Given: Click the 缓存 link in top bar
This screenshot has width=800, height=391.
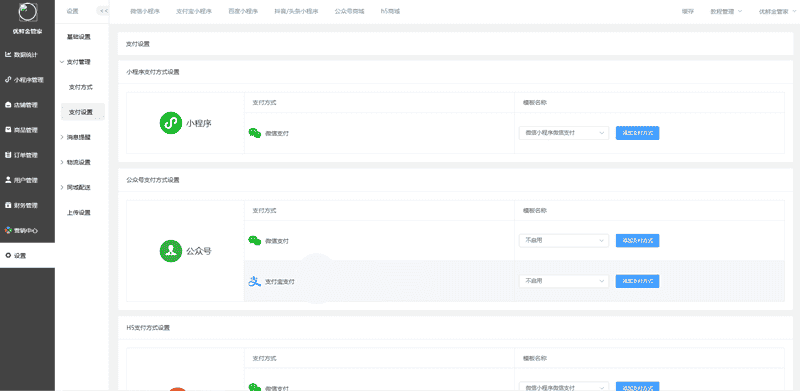Looking at the screenshot, I should [688, 11].
